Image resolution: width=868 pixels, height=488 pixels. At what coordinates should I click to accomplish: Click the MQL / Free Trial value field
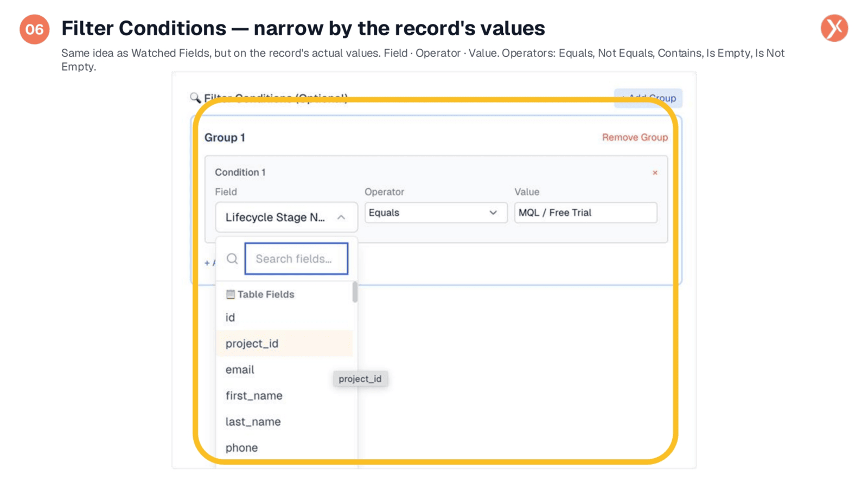(x=586, y=213)
